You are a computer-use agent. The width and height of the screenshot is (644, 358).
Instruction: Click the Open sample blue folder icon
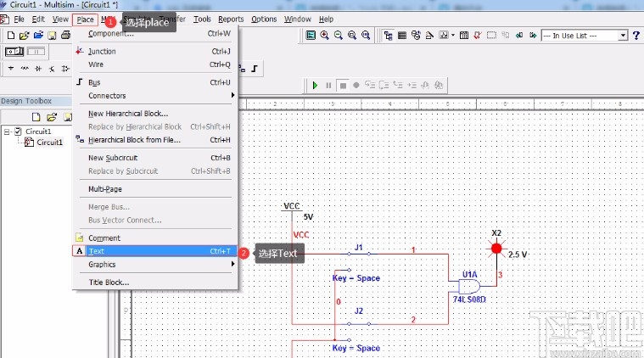38,36
